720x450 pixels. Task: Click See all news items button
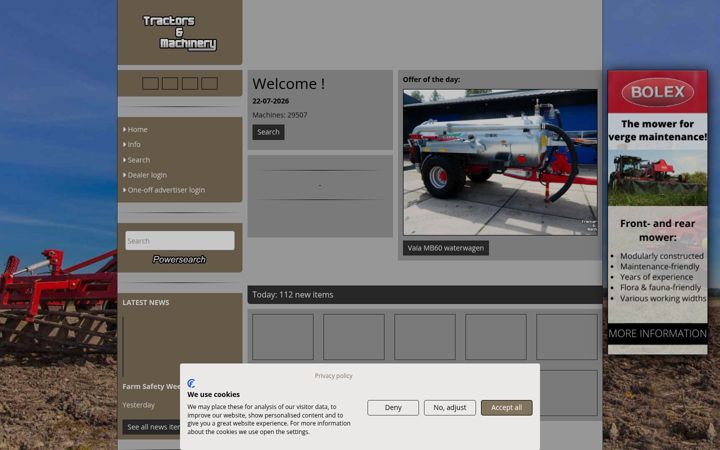pyautogui.click(x=152, y=427)
